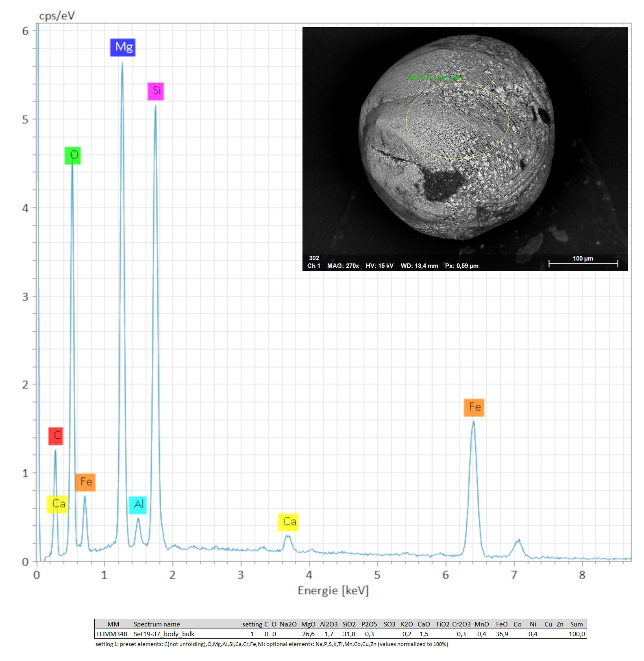Click the green O peak label
644x661 pixels.
click(73, 155)
